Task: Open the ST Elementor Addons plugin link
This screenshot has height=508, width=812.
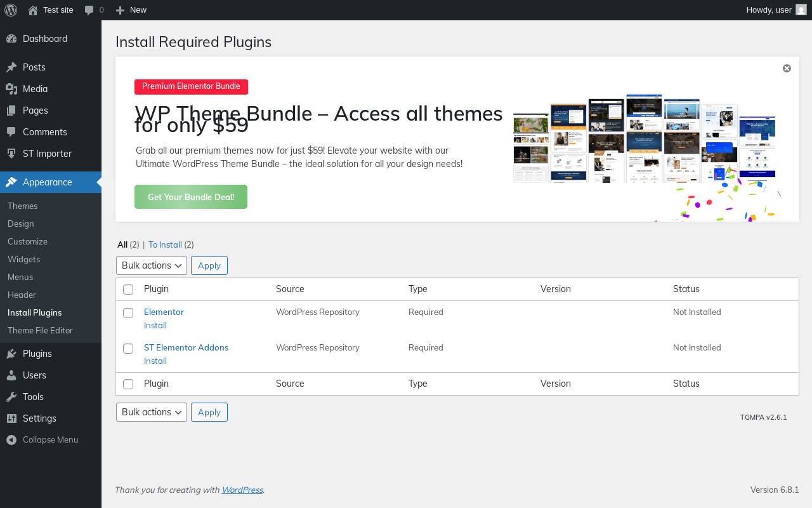Action: click(186, 347)
